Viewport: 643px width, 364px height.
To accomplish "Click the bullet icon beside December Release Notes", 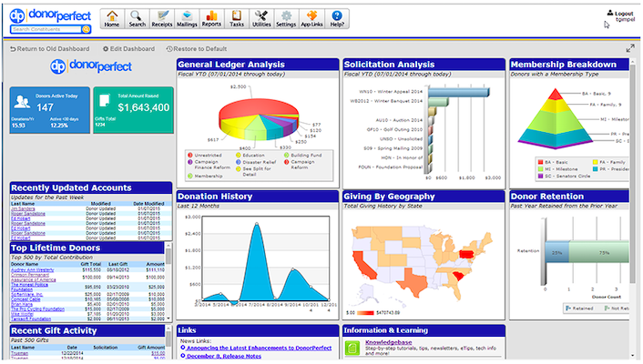I will coord(183,356).
